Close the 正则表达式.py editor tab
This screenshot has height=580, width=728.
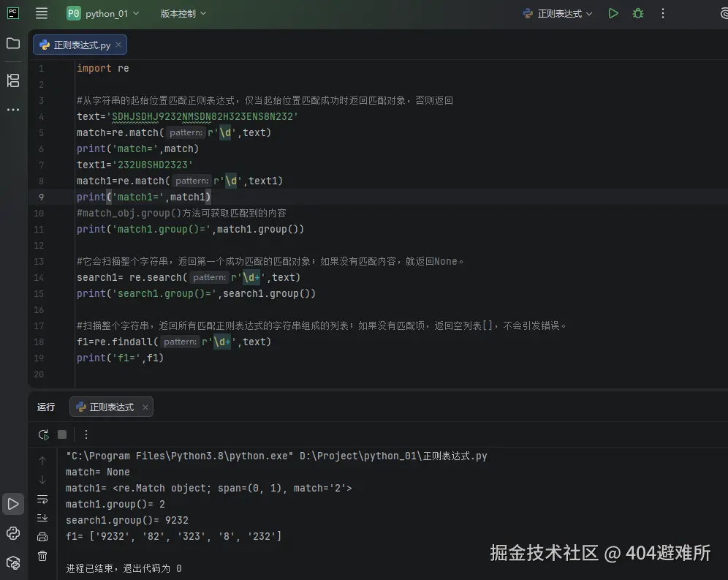(x=118, y=45)
